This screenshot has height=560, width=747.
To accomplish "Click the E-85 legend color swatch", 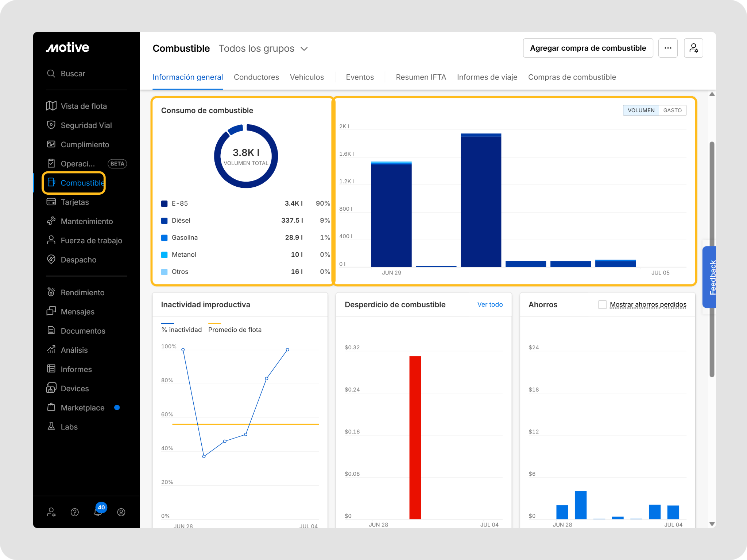I will click(x=165, y=203).
